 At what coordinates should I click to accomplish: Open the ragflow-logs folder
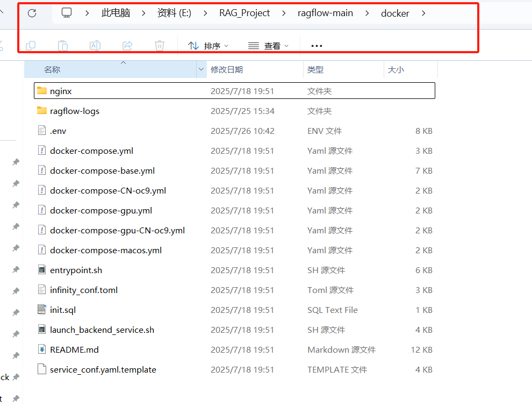[74, 111]
